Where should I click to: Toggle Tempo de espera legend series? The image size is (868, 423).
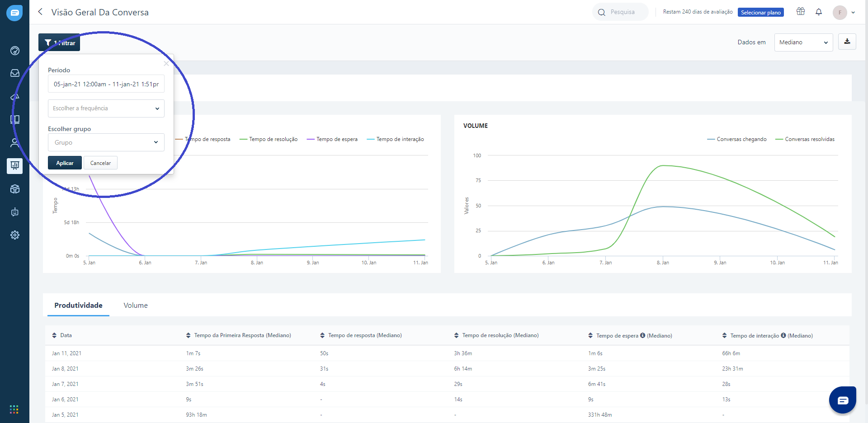pos(332,139)
